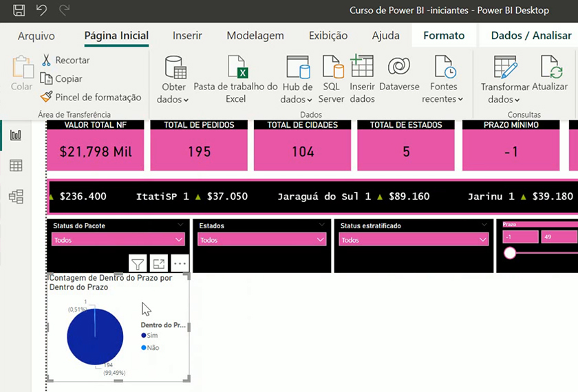Image resolution: width=578 pixels, height=392 pixels.
Task: Click the Save icon in title bar
Action: tap(19, 10)
